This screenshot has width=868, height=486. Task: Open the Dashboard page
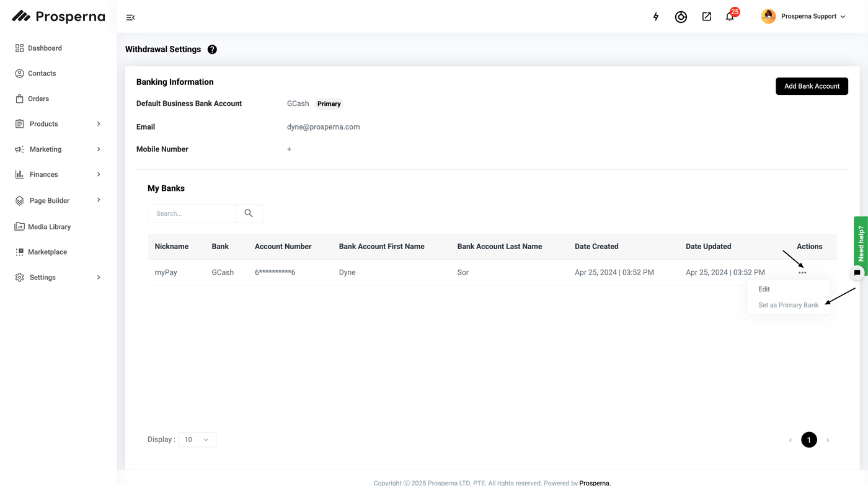pyautogui.click(x=45, y=48)
